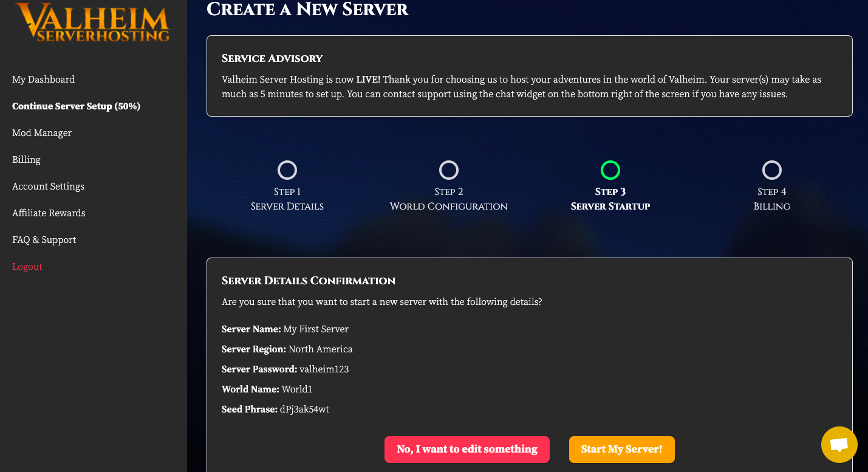
Task: Click the Server Startup step label
Action: [x=610, y=207]
